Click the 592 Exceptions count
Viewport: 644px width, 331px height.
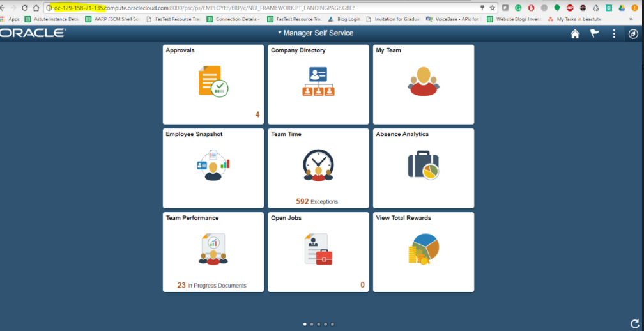tap(317, 202)
